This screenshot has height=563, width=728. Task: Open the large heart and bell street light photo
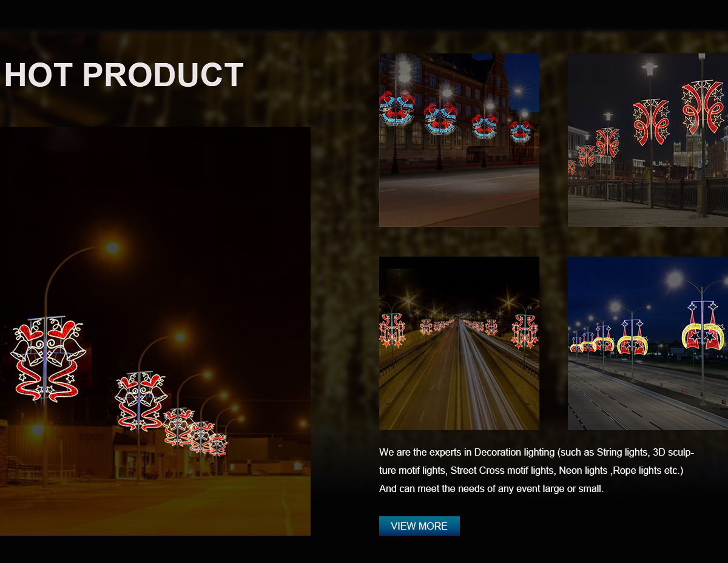(155, 331)
